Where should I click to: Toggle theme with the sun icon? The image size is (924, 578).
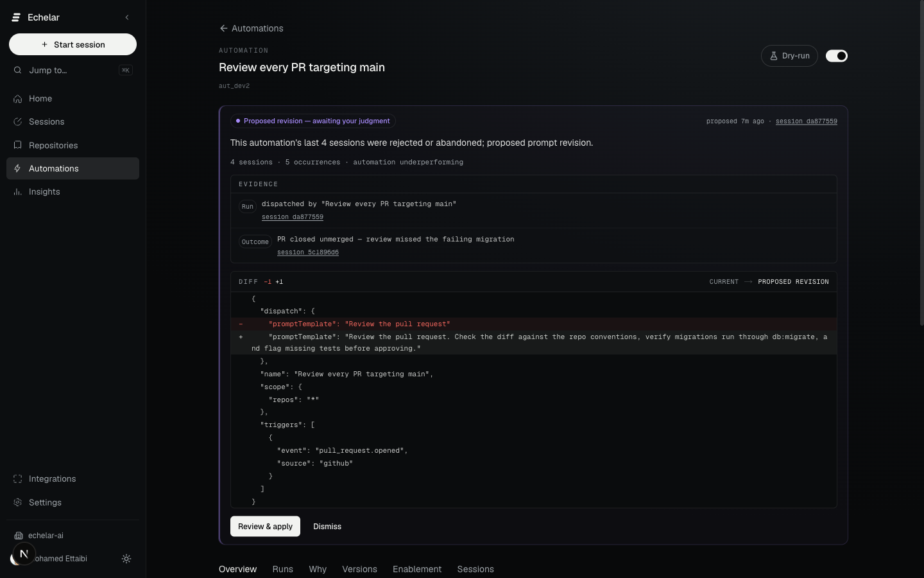coord(126,559)
